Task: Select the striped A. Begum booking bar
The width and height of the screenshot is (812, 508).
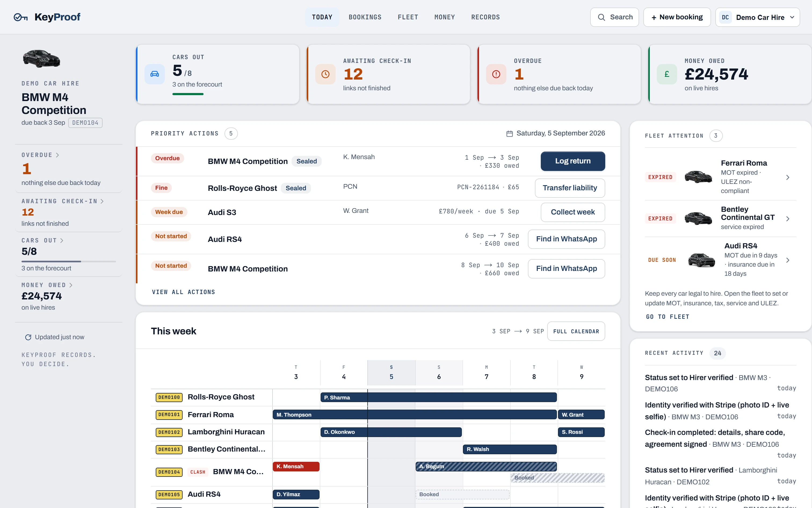Action: point(486,466)
